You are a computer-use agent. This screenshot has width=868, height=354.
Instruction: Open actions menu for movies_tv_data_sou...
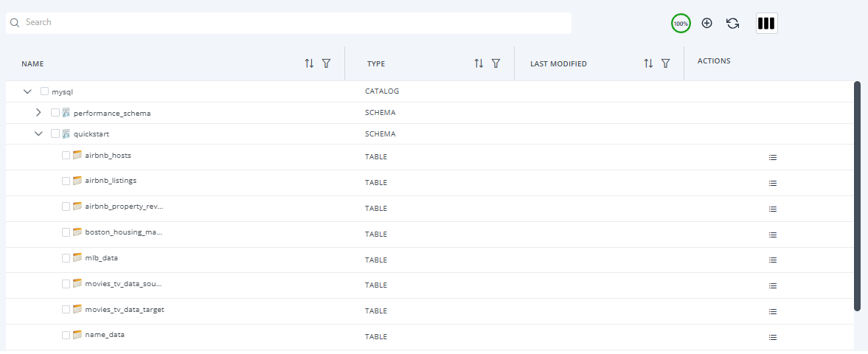coord(773,286)
